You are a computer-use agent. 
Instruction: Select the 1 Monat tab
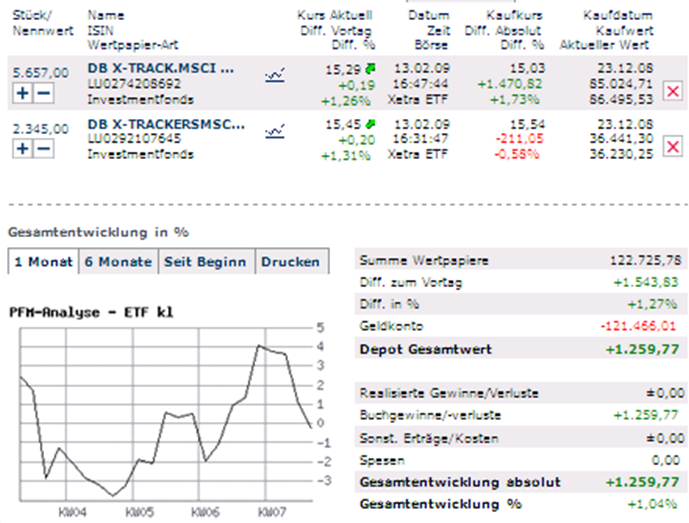[x=41, y=262]
